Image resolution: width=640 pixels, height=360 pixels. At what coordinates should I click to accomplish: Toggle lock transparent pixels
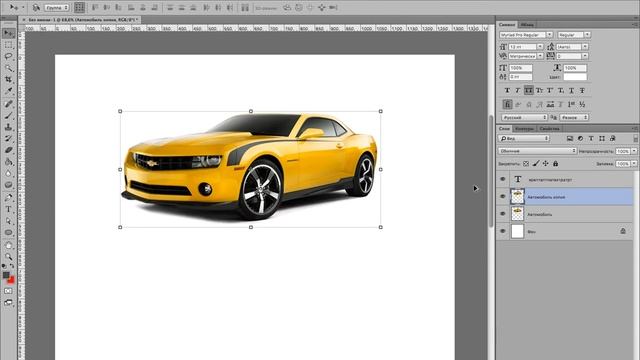tap(526, 164)
